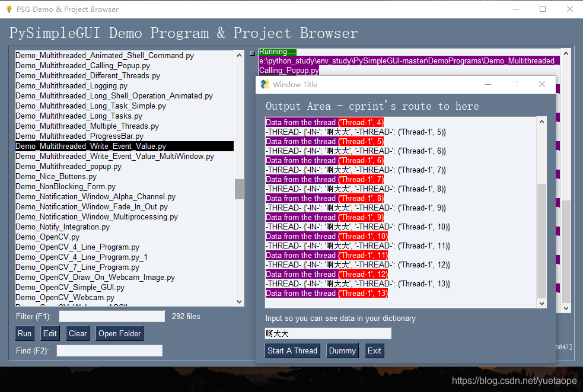Screen dimensions: 583x392
Task: Click the dictionary data input field
Action: click(x=328, y=334)
